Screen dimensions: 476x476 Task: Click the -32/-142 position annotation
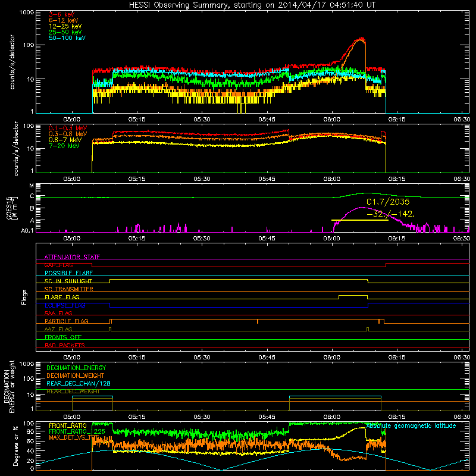[x=390, y=214]
